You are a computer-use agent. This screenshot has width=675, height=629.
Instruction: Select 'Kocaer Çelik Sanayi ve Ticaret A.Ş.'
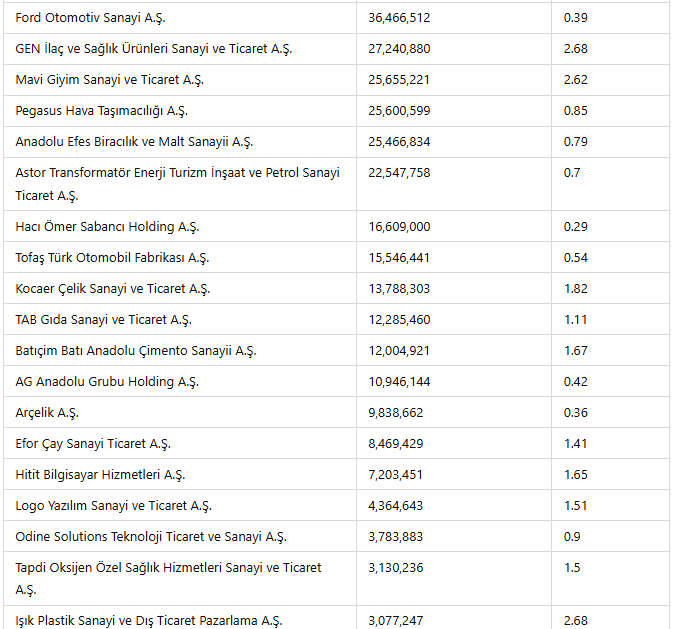[x=113, y=288]
